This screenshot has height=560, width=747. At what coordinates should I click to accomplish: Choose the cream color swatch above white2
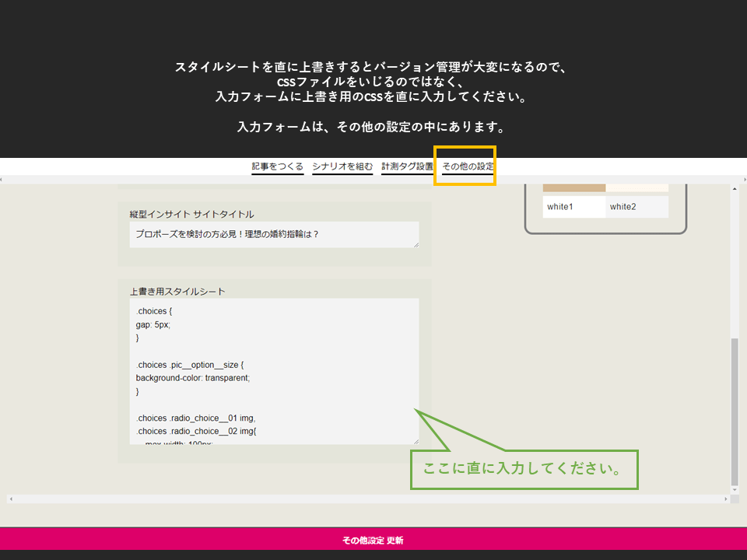coord(637,188)
